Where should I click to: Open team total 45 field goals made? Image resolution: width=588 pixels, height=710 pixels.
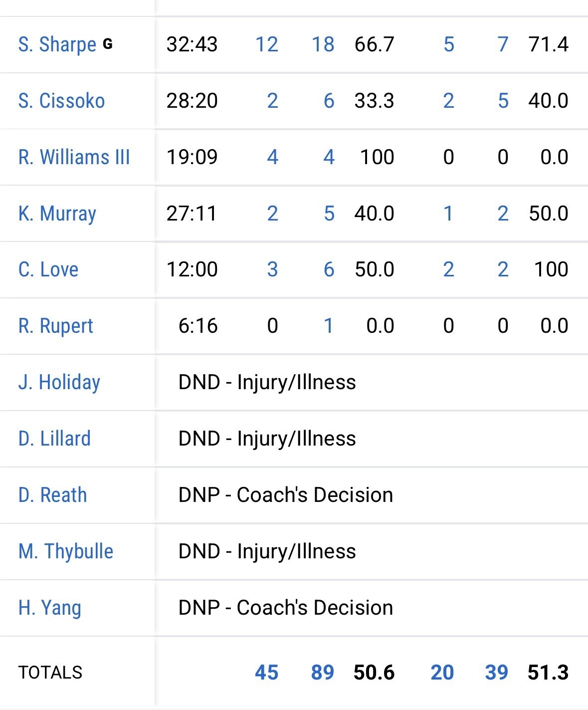(267, 673)
